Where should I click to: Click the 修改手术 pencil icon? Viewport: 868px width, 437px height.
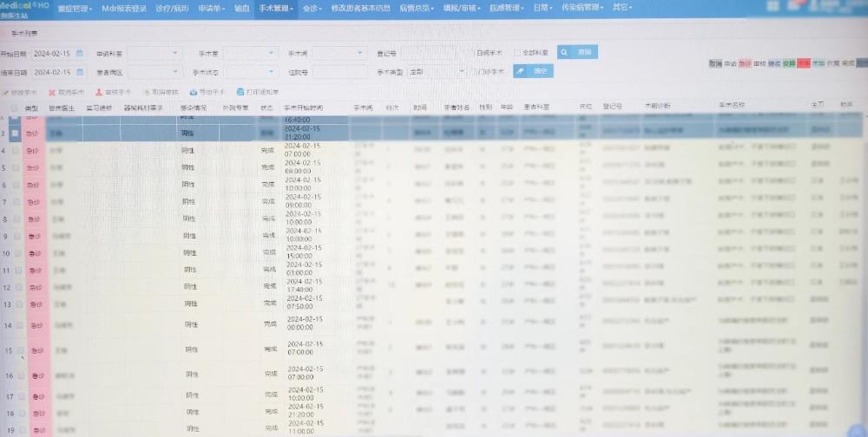(5, 91)
